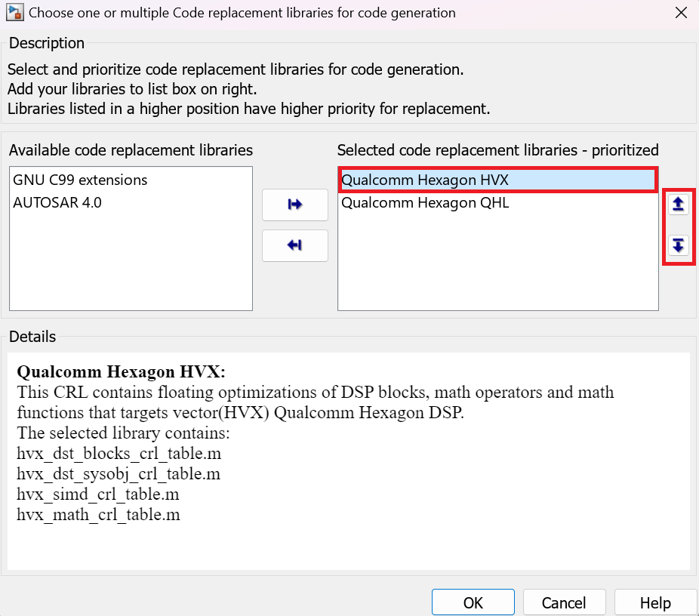Close the code replacement libraries dialog

click(x=682, y=13)
